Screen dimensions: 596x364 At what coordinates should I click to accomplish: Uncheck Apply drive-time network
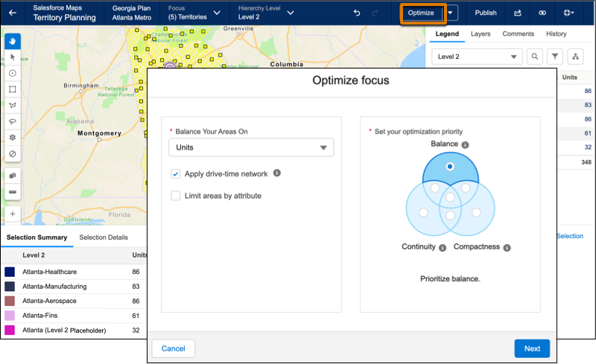[x=176, y=174]
